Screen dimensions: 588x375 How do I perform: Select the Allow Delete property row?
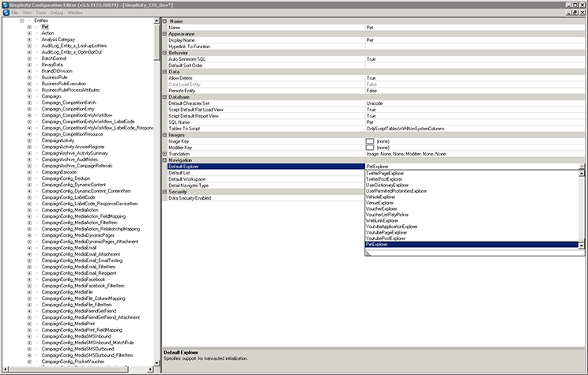[x=375, y=78]
